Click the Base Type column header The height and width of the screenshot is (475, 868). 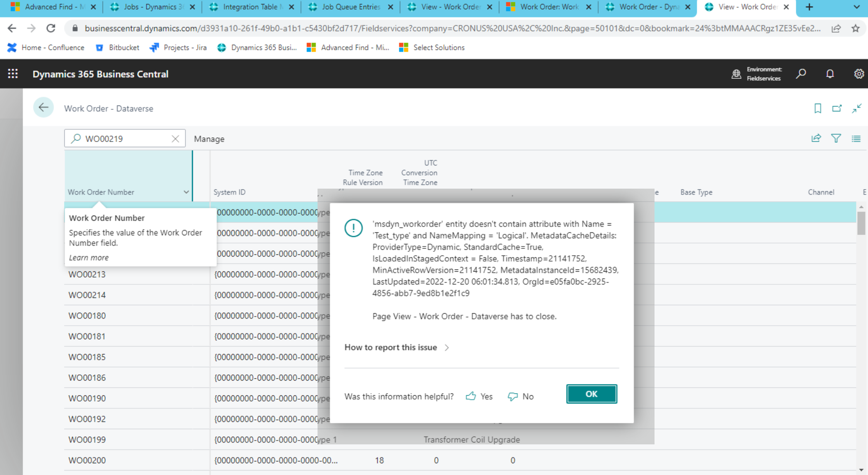click(696, 192)
